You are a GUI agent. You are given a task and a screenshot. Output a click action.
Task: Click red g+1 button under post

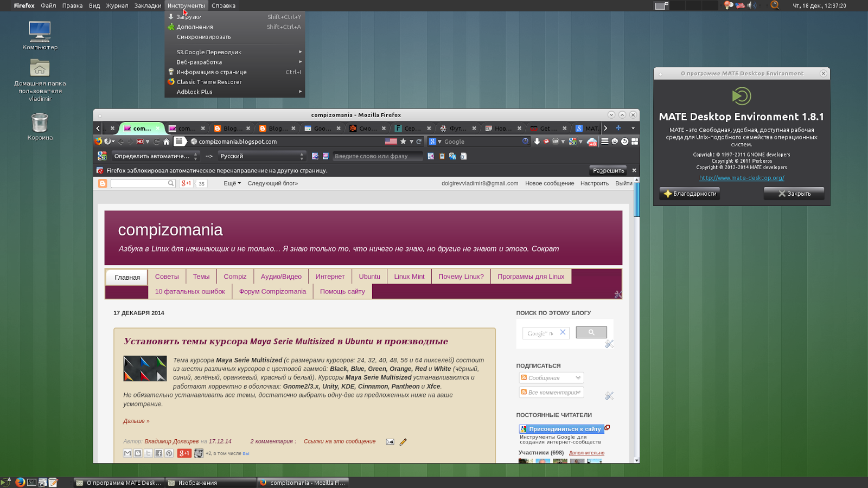(x=184, y=453)
